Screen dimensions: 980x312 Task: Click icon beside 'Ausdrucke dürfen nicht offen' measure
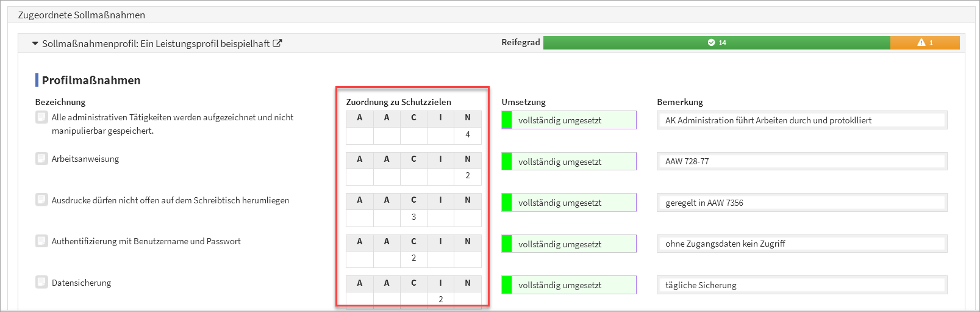[x=41, y=200]
